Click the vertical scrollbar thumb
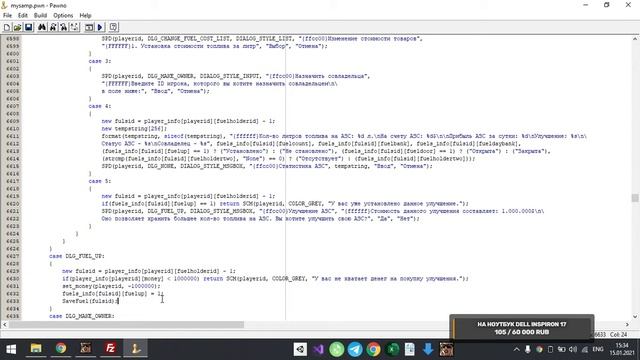This screenshot has width=640, height=360. click(x=635, y=198)
